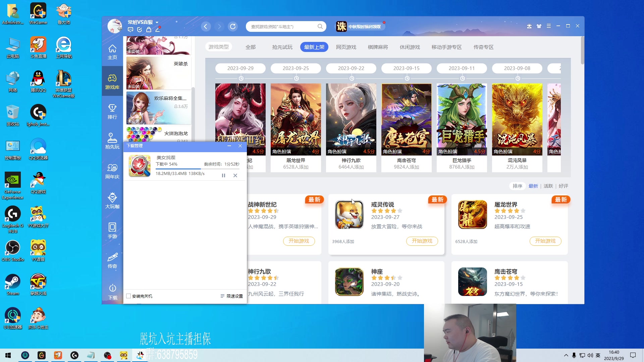Open the 抢先玩 sidebar icon
This screenshot has width=644, height=362.
pyautogui.click(x=112, y=141)
